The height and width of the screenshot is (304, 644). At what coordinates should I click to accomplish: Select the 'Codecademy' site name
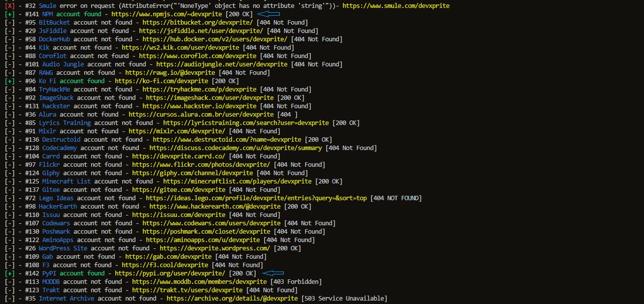(x=59, y=148)
